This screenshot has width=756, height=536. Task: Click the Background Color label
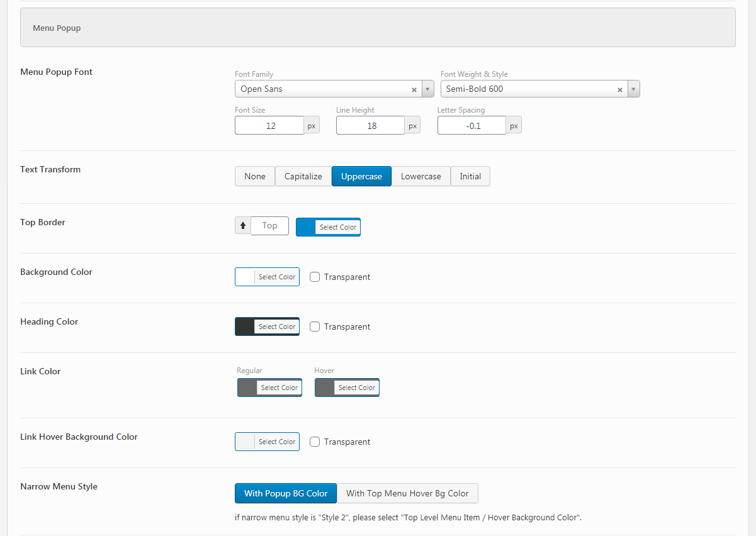(x=56, y=272)
